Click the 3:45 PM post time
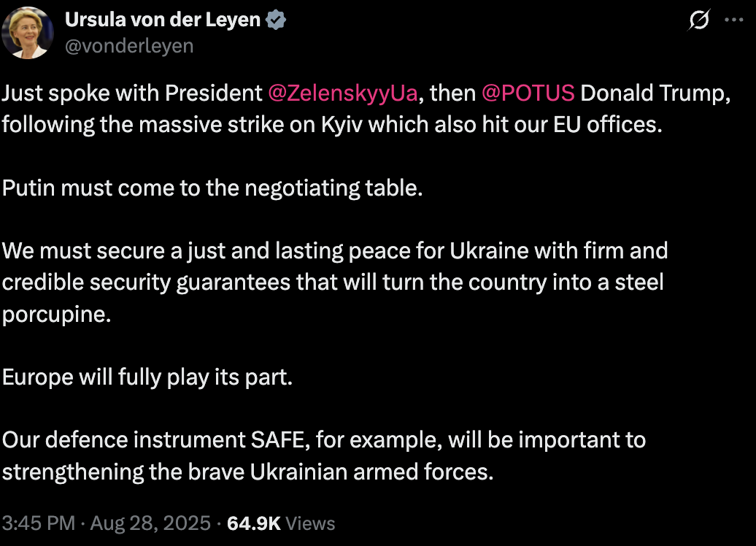 point(38,523)
